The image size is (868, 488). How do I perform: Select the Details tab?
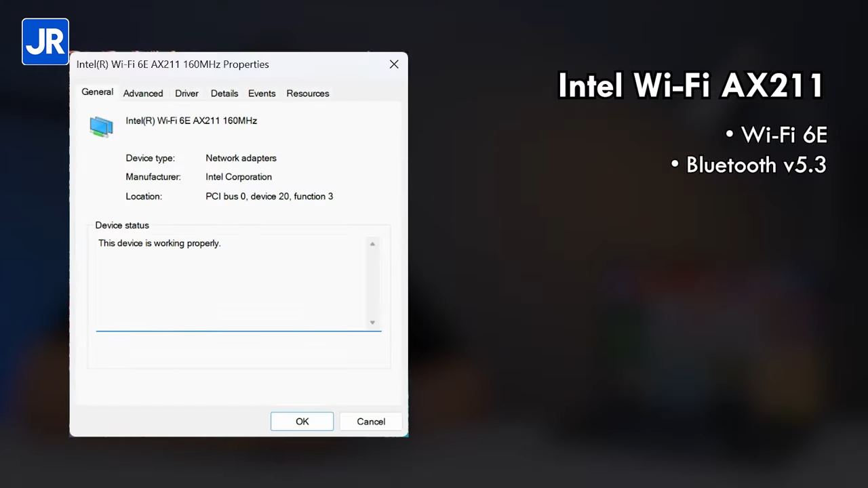pyautogui.click(x=224, y=94)
